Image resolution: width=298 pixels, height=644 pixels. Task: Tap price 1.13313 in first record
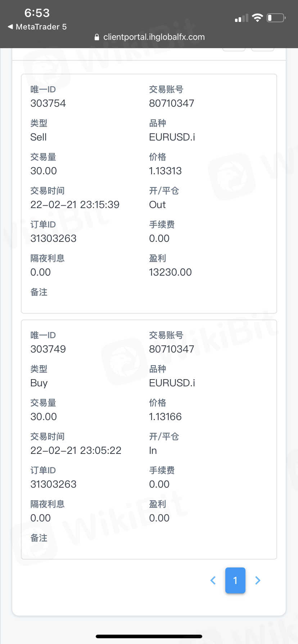click(165, 171)
